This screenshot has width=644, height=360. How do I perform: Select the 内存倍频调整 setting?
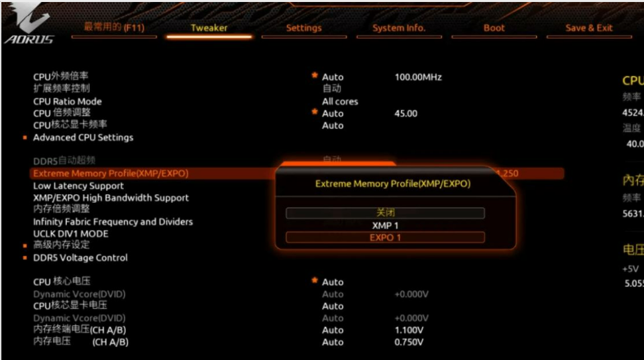click(x=62, y=209)
